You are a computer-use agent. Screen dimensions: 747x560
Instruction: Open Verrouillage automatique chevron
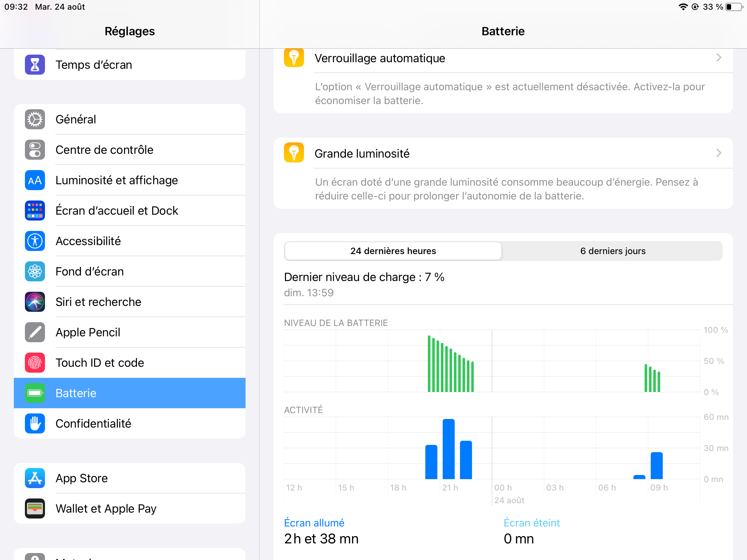719,58
